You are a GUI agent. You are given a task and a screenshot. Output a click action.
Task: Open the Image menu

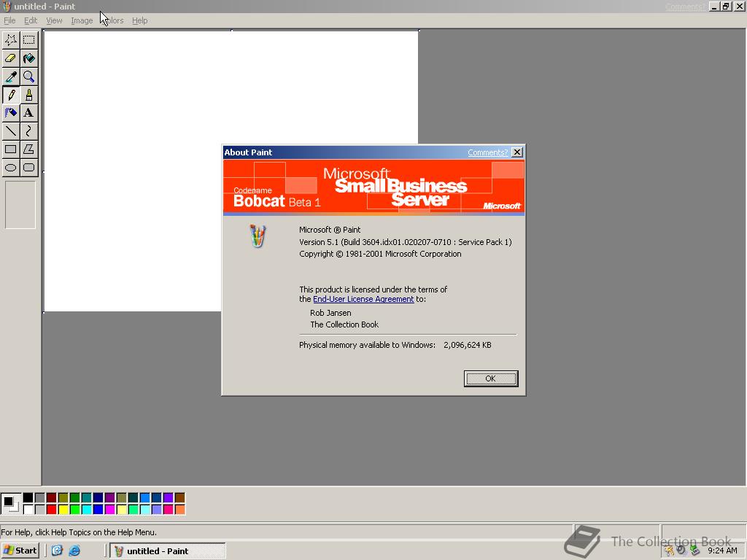(82, 20)
